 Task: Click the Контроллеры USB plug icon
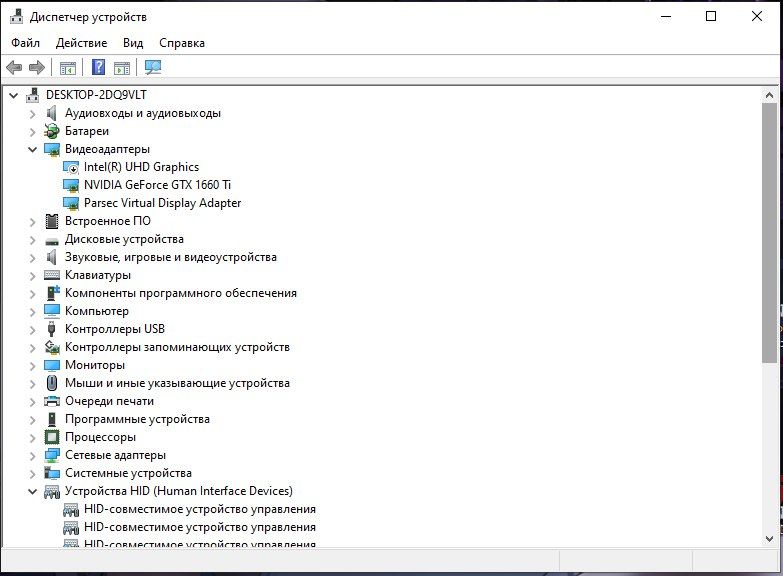51,329
